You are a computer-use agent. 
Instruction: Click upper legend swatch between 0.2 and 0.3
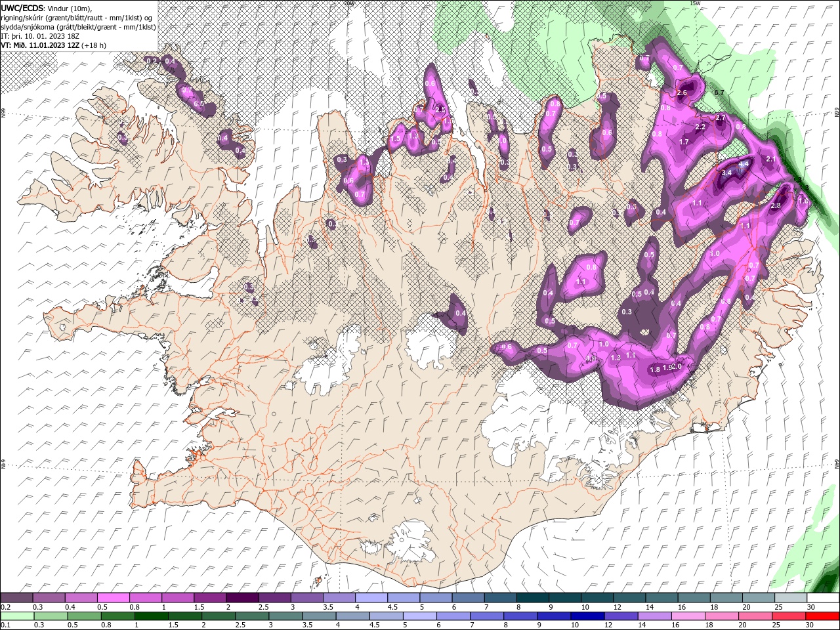(17, 598)
